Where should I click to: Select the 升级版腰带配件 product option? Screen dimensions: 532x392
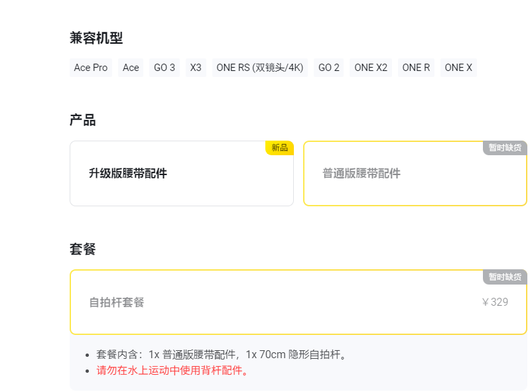tap(181, 174)
